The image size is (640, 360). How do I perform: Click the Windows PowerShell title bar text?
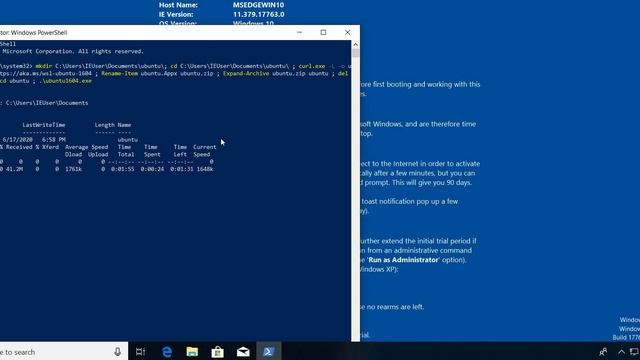[33, 33]
